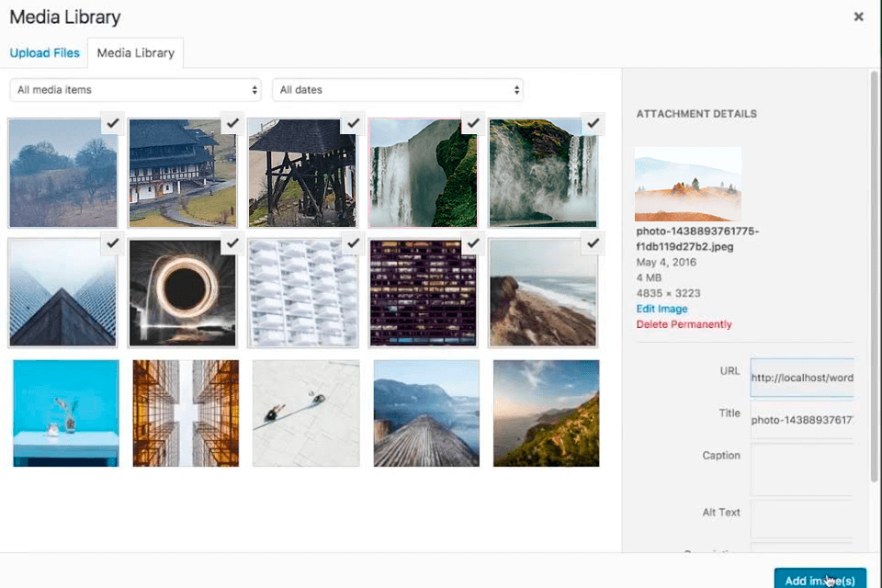882x588 pixels.
Task: Deselect the checkmark on the dark tunnel light photo
Action: pos(232,243)
